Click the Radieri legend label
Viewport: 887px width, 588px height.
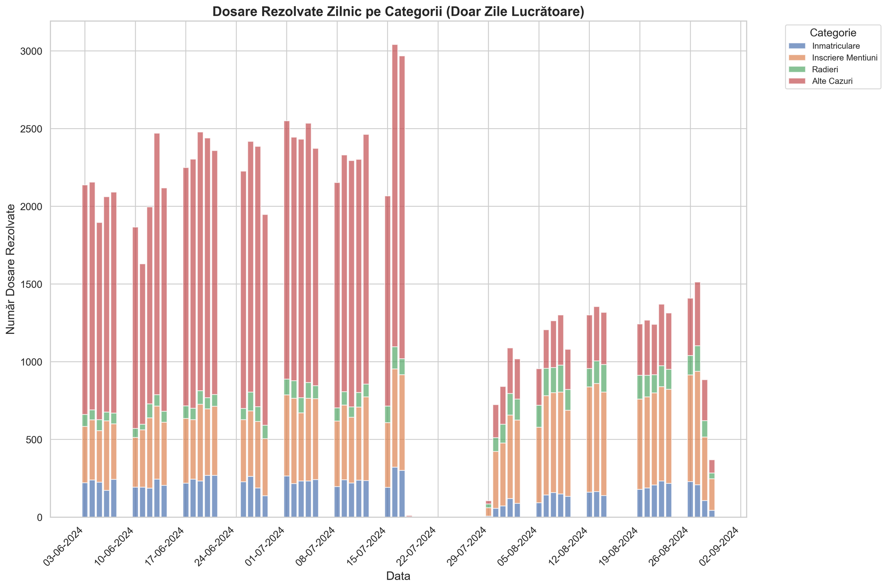[825, 70]
